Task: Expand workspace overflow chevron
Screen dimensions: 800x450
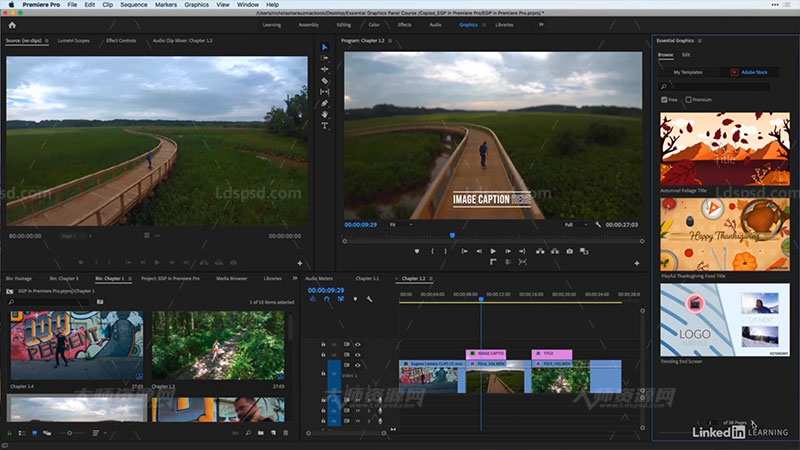Action: tap(541, 24)
